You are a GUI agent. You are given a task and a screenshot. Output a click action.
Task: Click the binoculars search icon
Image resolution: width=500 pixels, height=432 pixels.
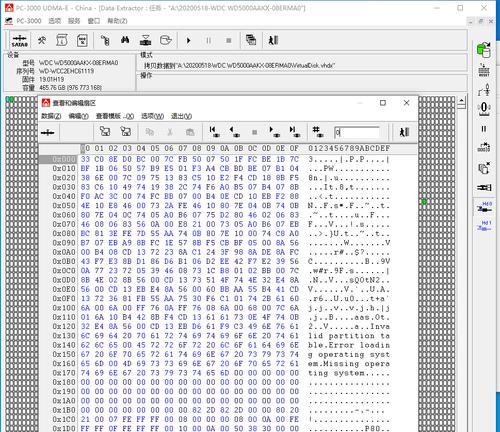click(125, 40)
